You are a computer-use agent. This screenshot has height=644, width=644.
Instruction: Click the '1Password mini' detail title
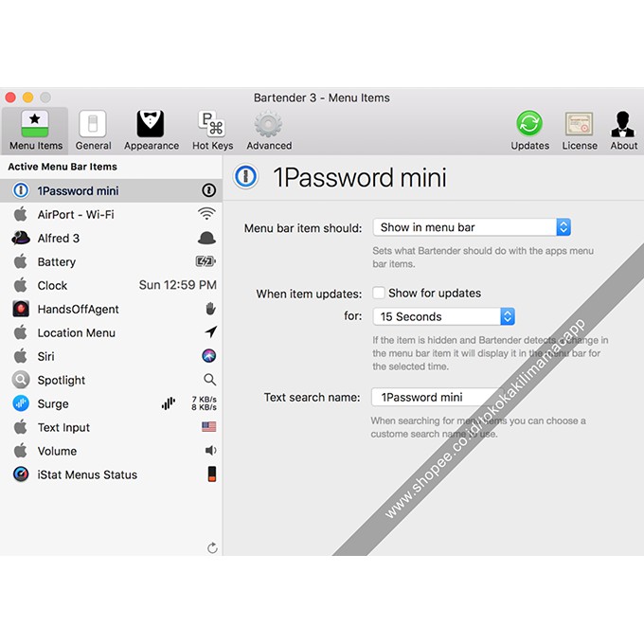[360, 177]
